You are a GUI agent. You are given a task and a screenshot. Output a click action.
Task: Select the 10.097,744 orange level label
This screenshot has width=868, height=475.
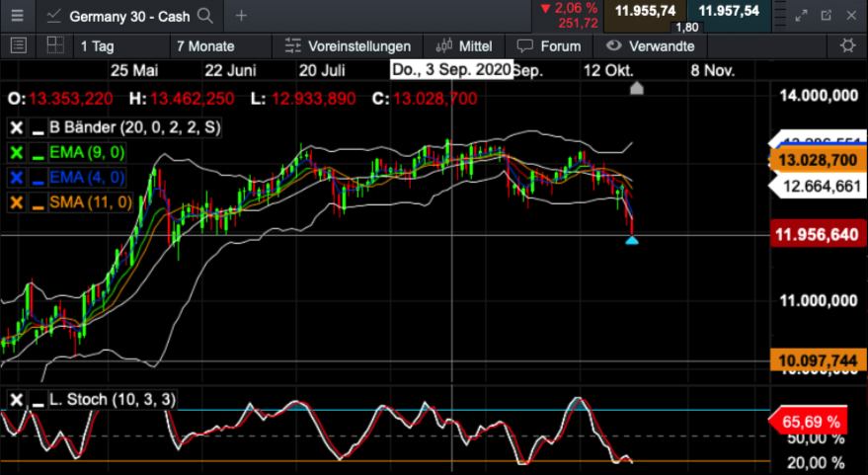[818, 361]
